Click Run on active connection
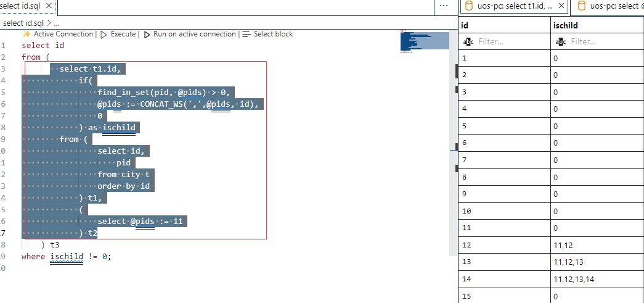 pyautogui.click(x=195, y=34)
